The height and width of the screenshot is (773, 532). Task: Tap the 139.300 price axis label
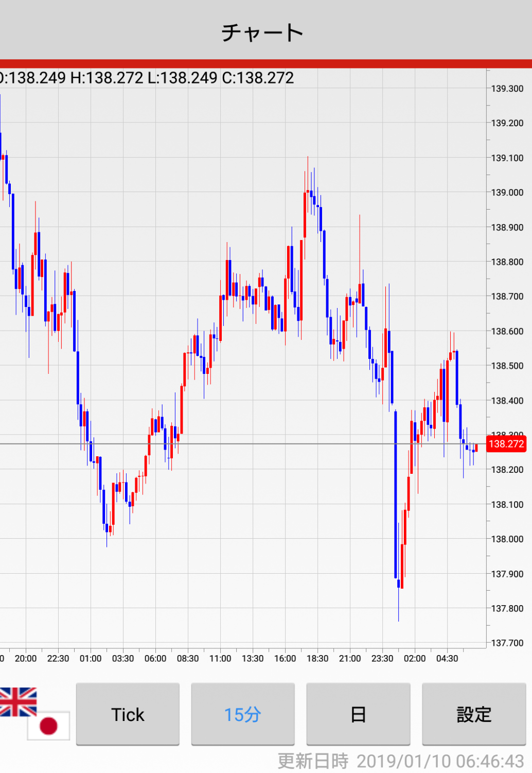coord(507,89)
